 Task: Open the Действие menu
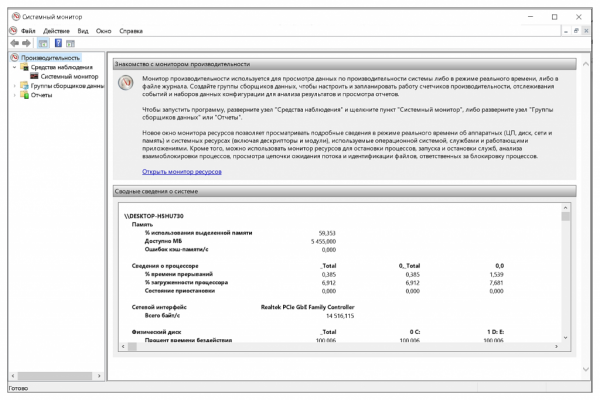tap(56, 31)
